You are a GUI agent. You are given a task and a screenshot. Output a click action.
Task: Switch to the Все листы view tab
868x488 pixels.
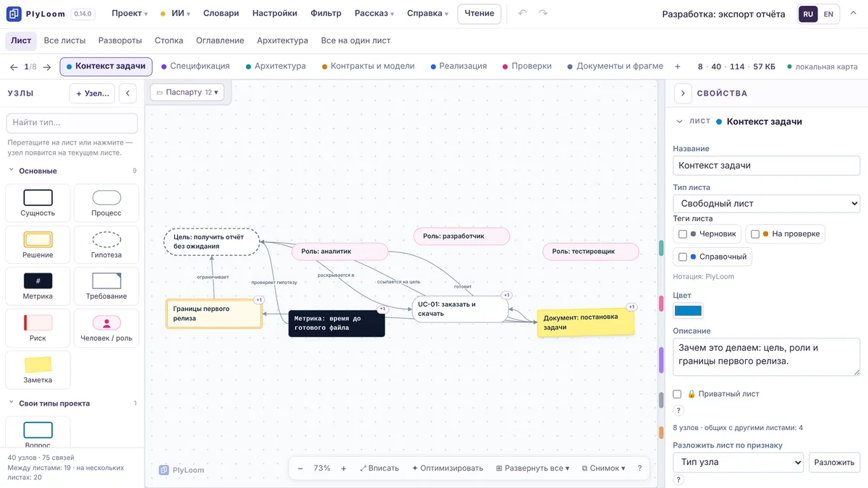click(64, 40)
